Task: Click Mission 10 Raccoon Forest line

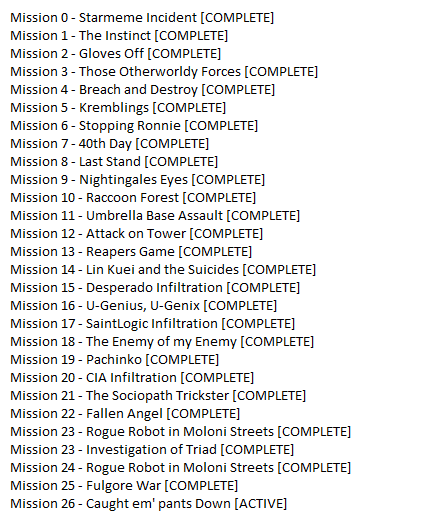Action: coord(133,198)
